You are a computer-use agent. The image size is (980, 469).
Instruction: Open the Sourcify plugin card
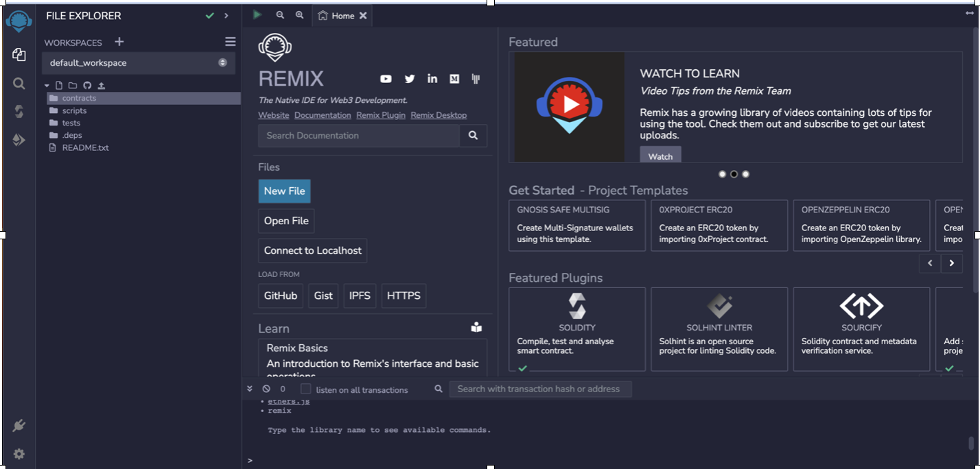pos(861,330)
